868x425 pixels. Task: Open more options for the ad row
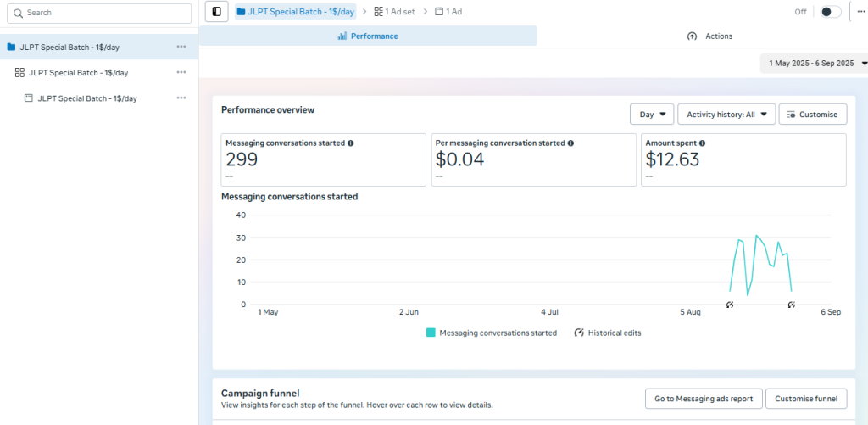point(181,98)
